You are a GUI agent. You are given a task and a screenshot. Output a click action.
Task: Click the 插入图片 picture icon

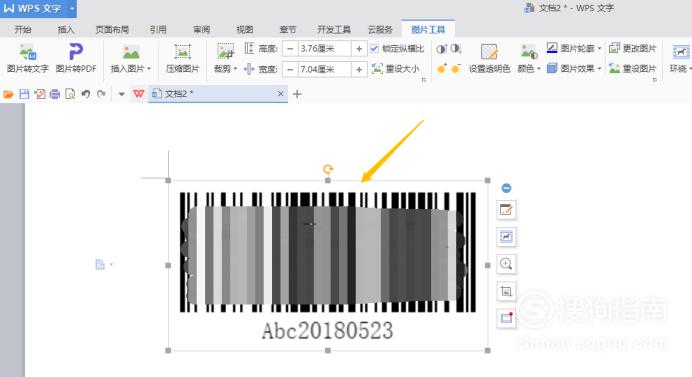(131, 52)
